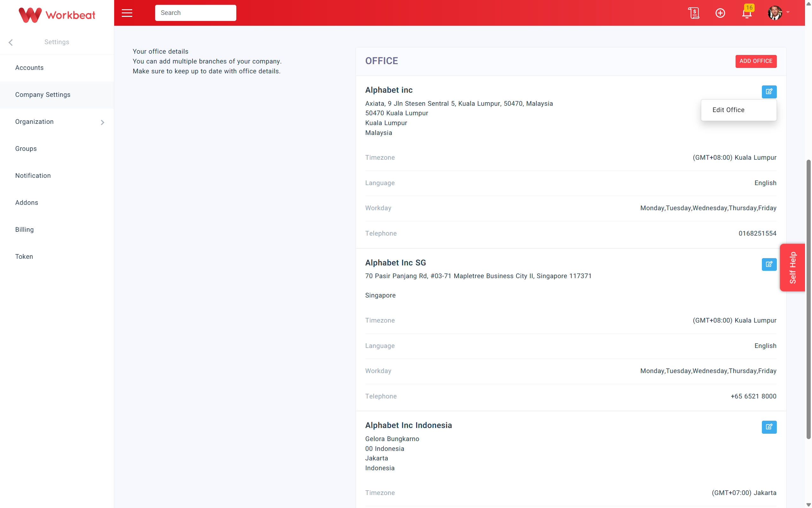Go back using Settings back arrow

click(x=11, y=42)
